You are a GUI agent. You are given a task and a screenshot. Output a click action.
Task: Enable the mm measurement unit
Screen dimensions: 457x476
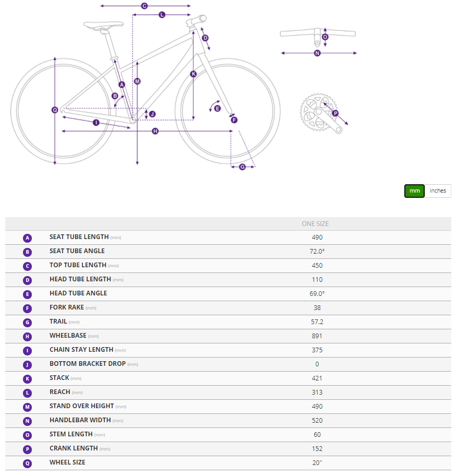tap(414, 191)
